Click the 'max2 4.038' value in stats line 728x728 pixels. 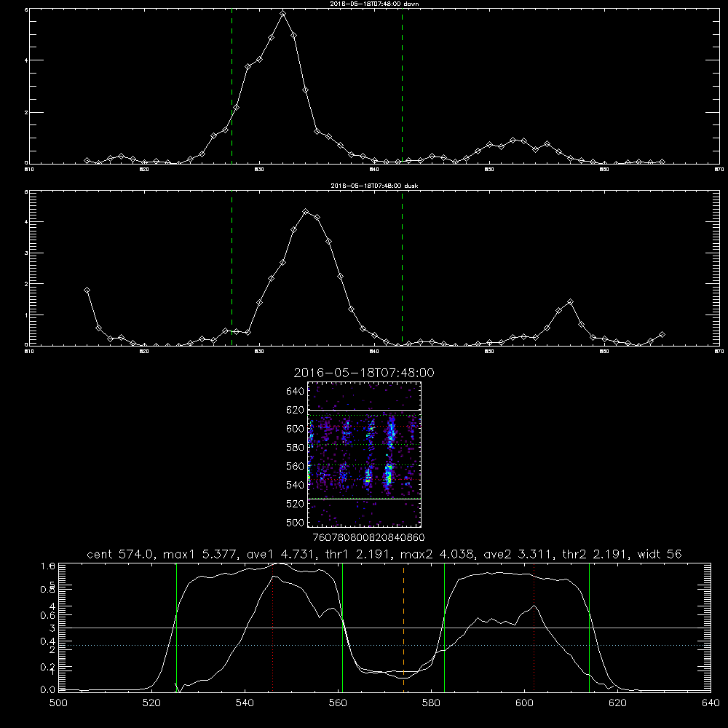point(437,554)
